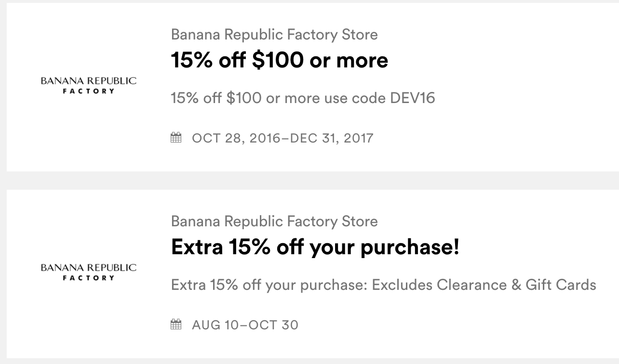Open the "Extra 15% off your purchase!" title
Image resolution: width=619 pixels, height=364 pixels.
pos(315,247)
